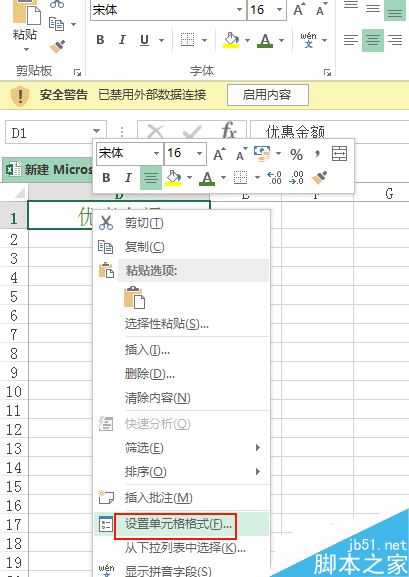Toggle ribbon Align Left

(350, 40)
